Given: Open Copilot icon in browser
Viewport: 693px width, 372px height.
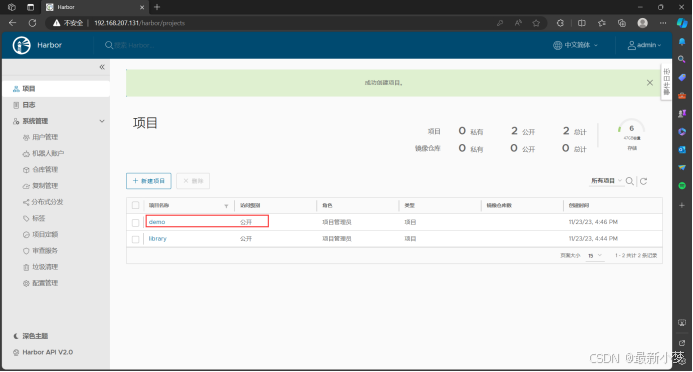Looking at the screenshot, I should coord(682,23).
